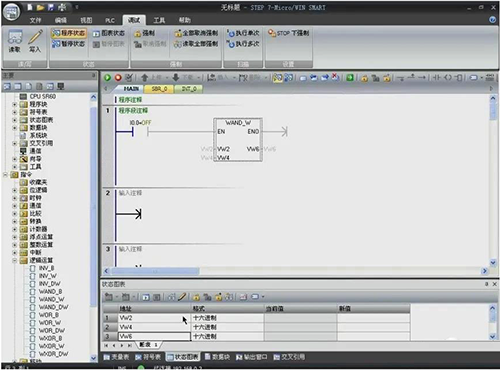Image resolution: width=500 pixels, height=370 pixels.
Task: Click the VW6 address cell in the status chart
Action: point(154,336)
